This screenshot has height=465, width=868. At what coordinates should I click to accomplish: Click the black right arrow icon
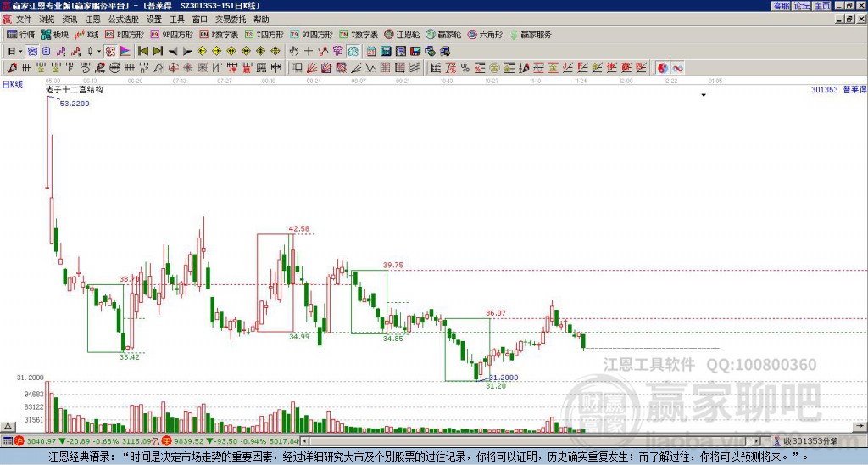click(x=187, y=51)
